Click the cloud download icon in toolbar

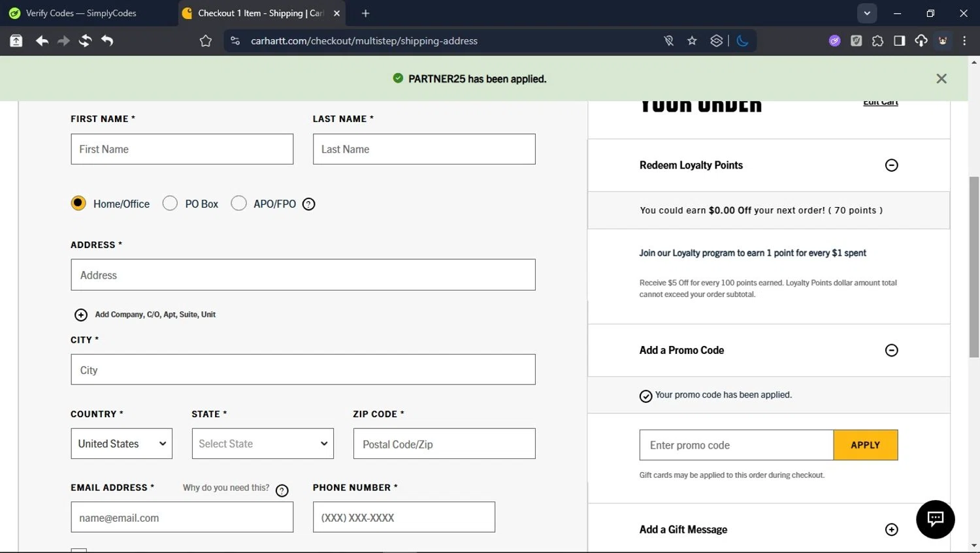click(921, 41)
